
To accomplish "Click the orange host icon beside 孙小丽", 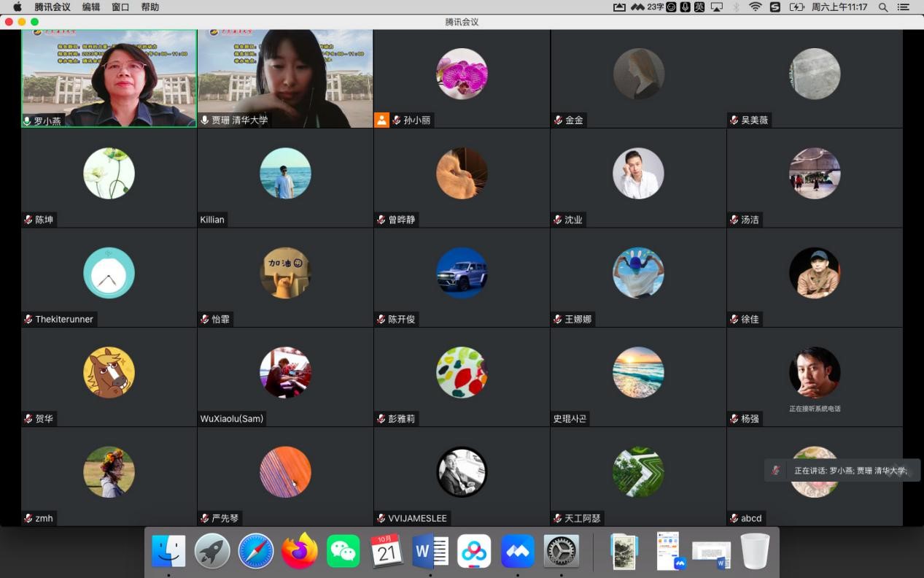I will 381,120.
